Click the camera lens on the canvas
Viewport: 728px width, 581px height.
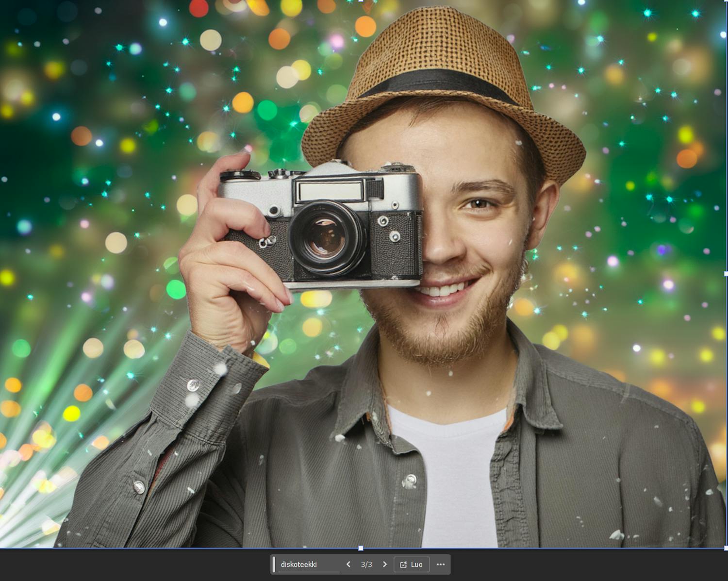click(x=326, y=238)
